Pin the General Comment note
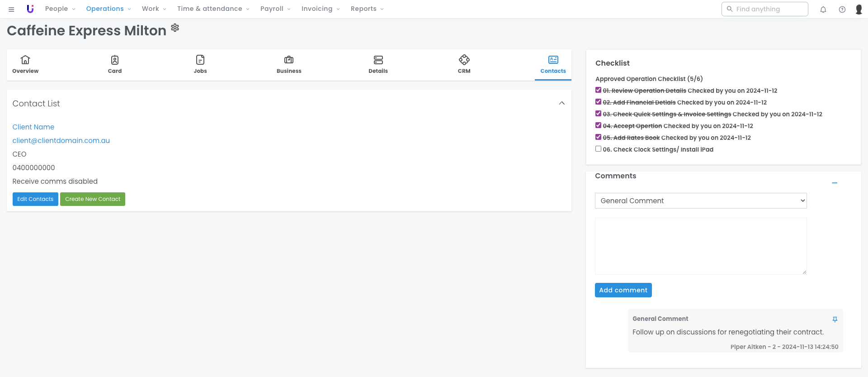 835,320
